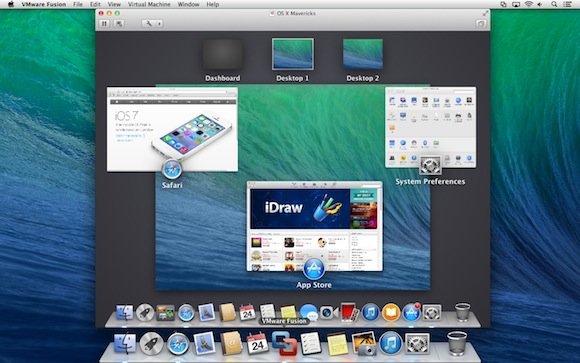Open the Window menu
The width and height of the screenshot is (580, 363).
(x=188, y=4)
